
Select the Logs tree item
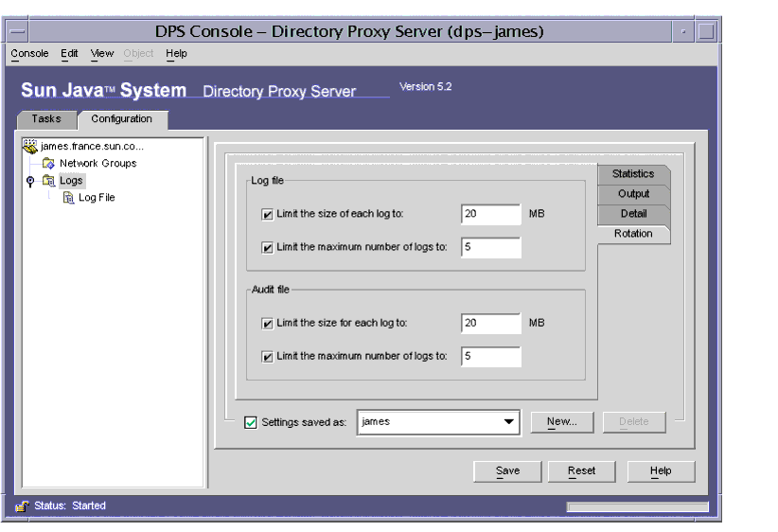(71, 180)
